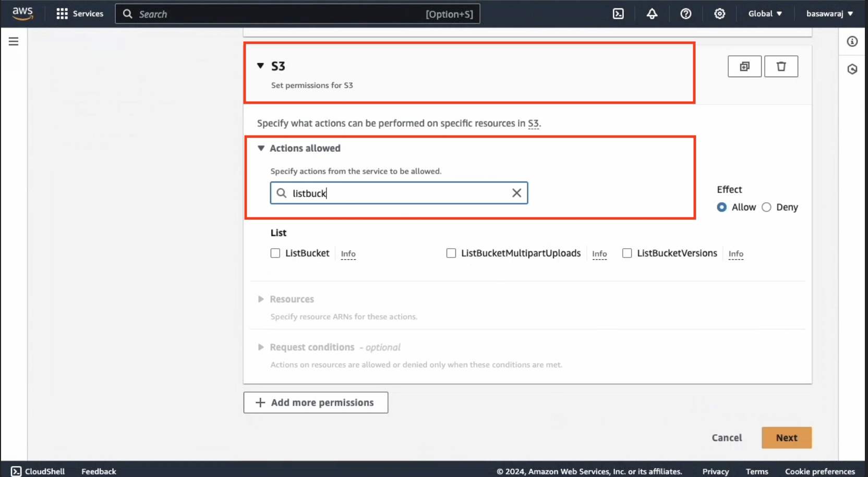The height and width of the screenshot is (477, 868).
Task: Open the AWS home logo
Action: [x=22, y=14]
